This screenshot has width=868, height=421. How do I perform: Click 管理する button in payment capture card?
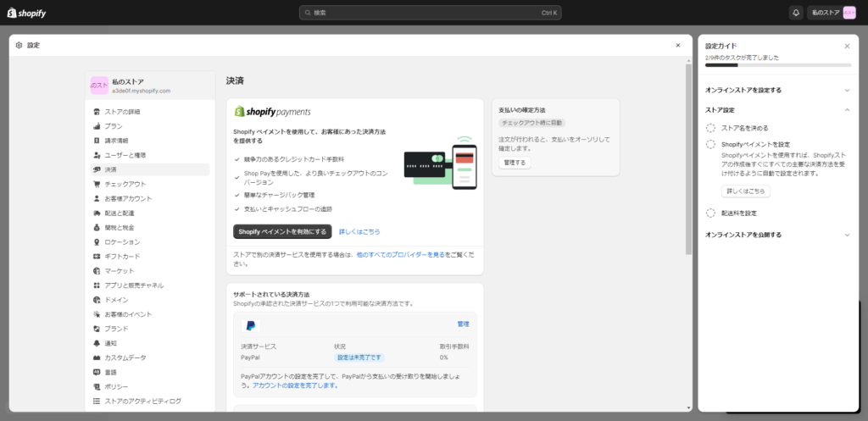point(515,163)
